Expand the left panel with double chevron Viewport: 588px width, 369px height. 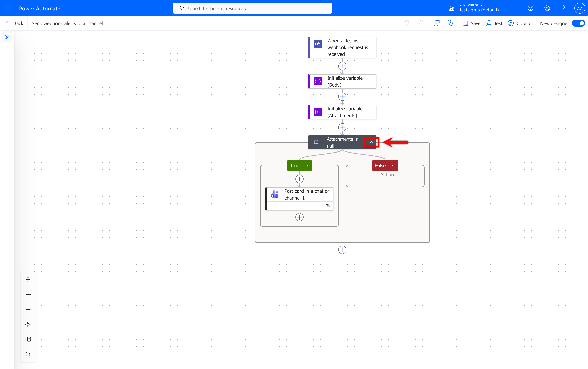point(7,37)
